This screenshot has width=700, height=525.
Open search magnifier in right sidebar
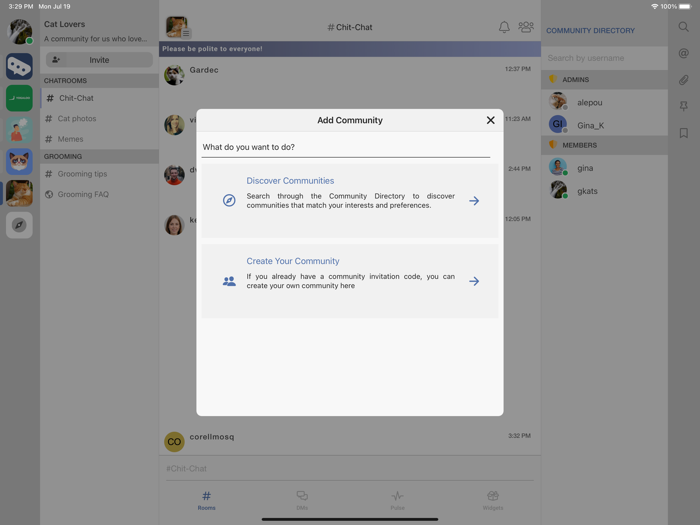pos(684,27)
